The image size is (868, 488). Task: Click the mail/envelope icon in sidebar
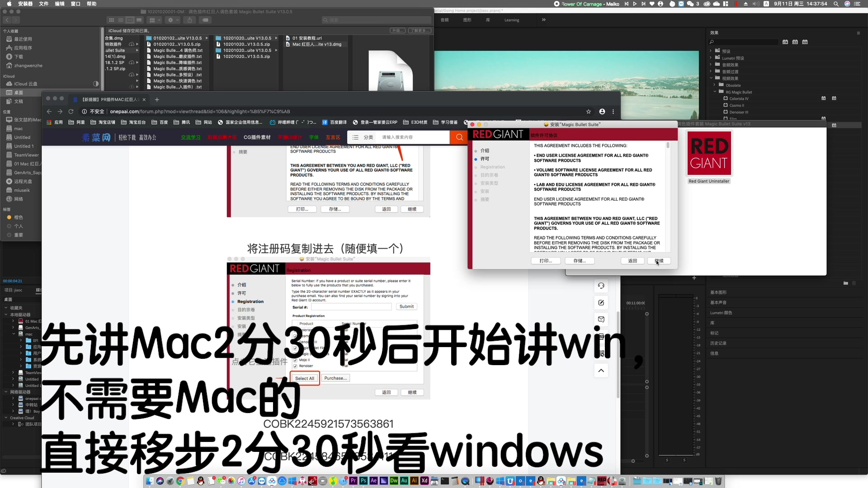pos(601,319)
